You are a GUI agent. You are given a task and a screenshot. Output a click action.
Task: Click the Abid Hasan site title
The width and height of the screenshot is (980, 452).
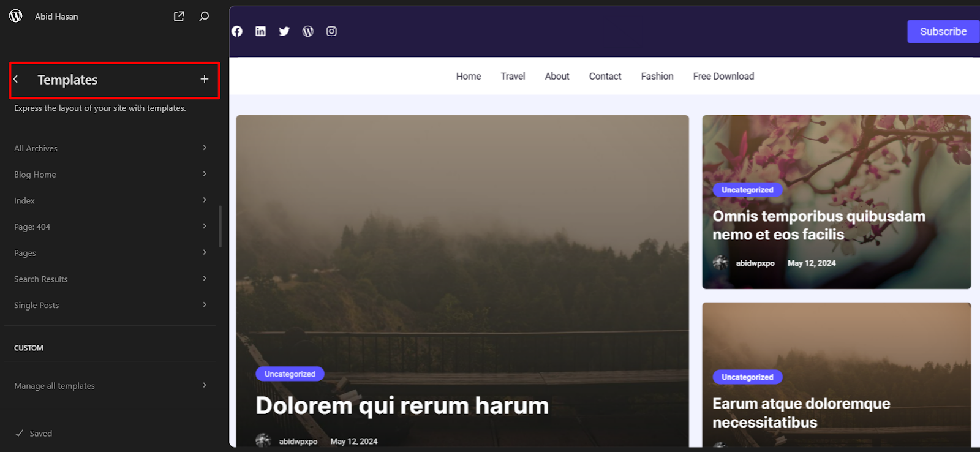tap(56, 17)
